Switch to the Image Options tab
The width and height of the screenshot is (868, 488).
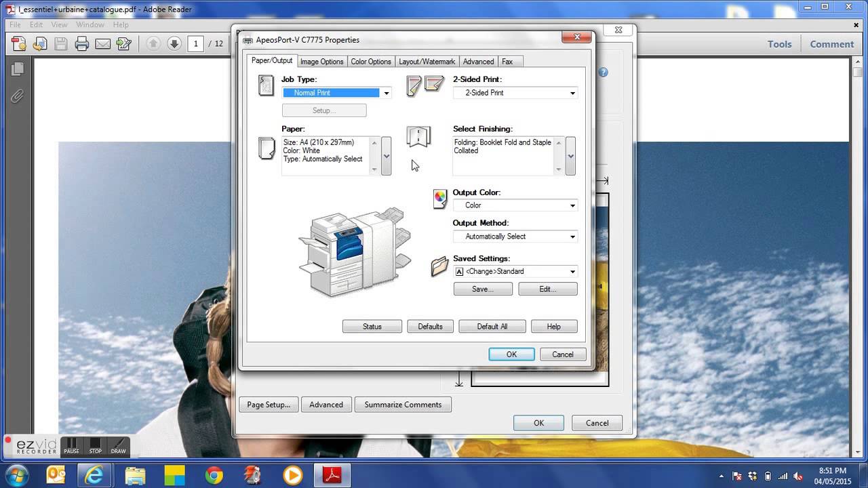click(x=322, y=62)
